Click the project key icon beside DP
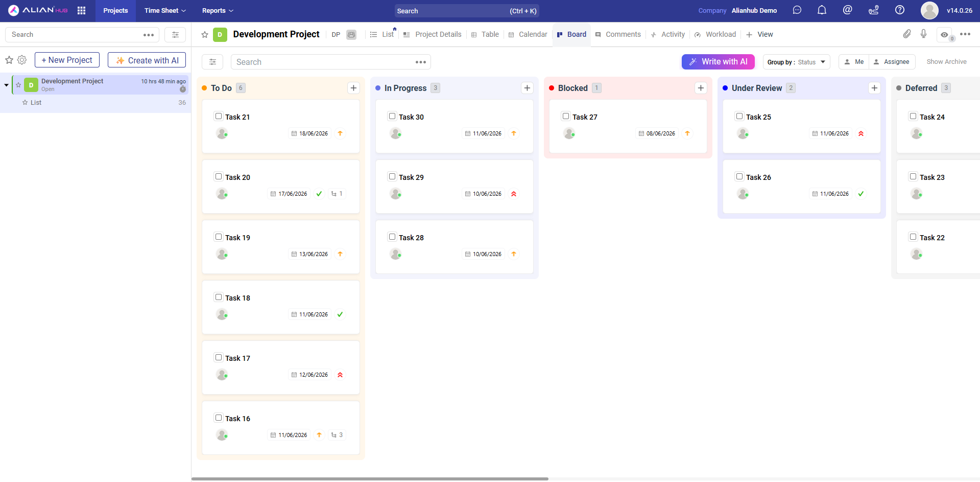The image size is (980, 482). click(351, 34)
